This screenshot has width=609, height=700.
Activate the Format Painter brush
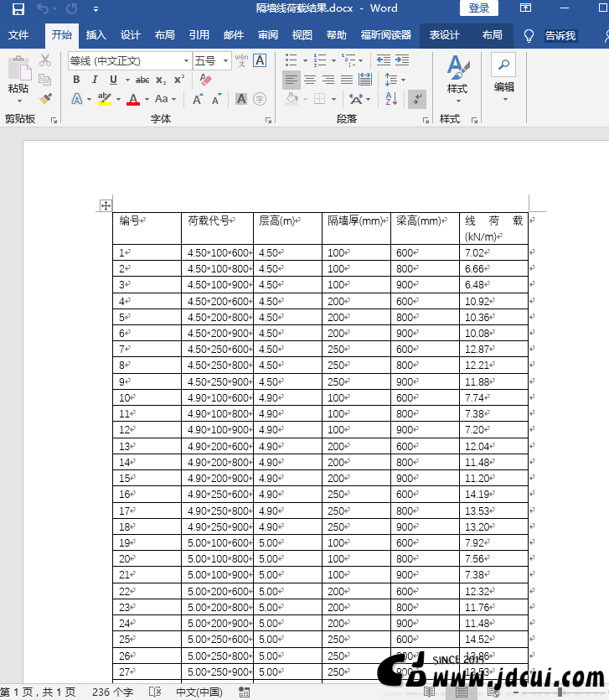point(45,99)
